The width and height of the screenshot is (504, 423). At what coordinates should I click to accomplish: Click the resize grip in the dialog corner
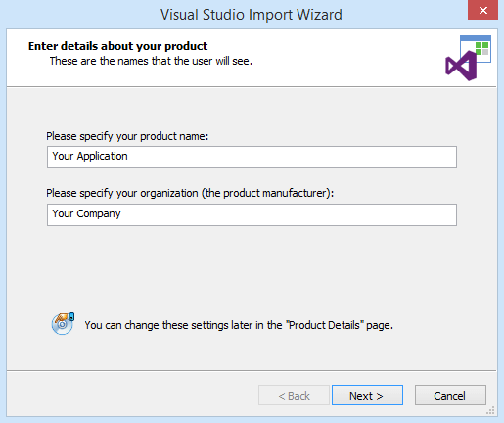click(x=491, y=410)
